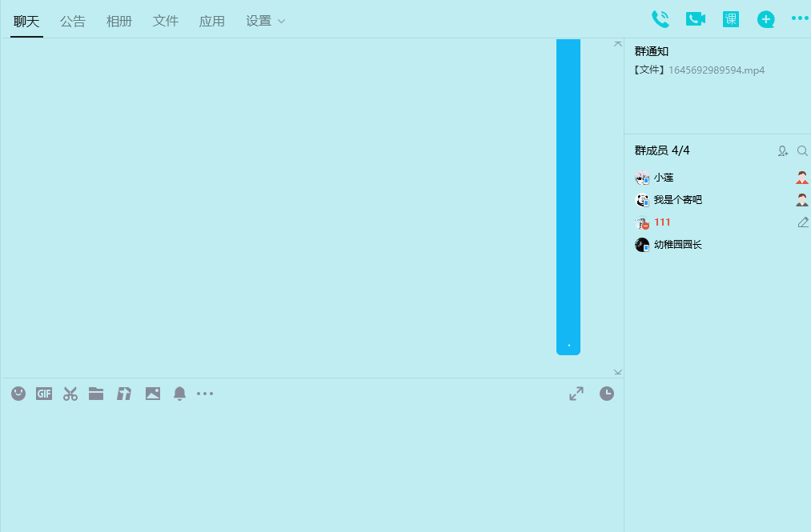The image size is (811, 532).
Task: Click the tall blue message bubble
Action: pos(568,197)
